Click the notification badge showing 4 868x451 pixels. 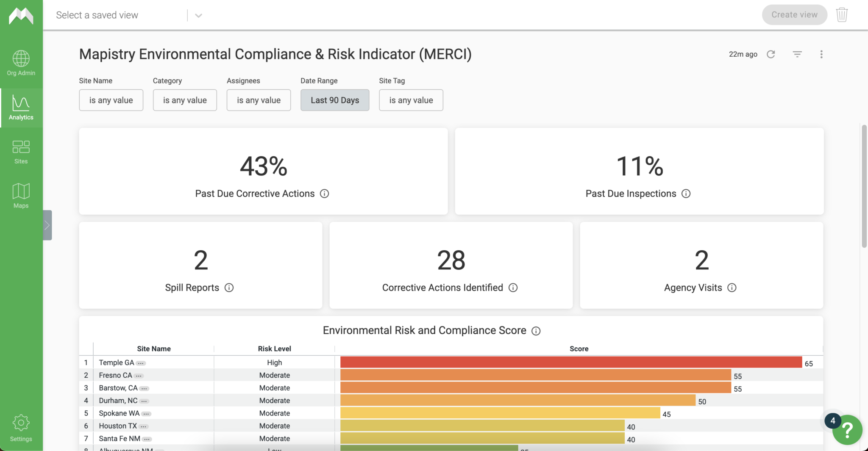(832, 421)
